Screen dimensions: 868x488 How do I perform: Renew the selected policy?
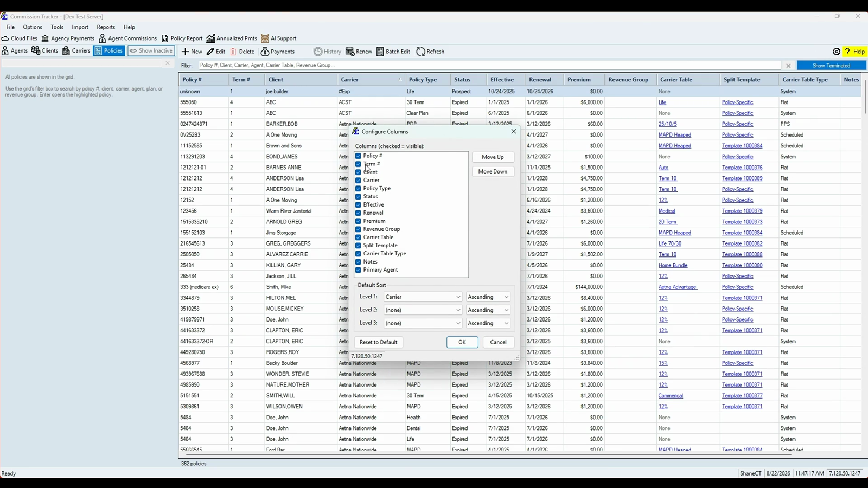(359, 52)
